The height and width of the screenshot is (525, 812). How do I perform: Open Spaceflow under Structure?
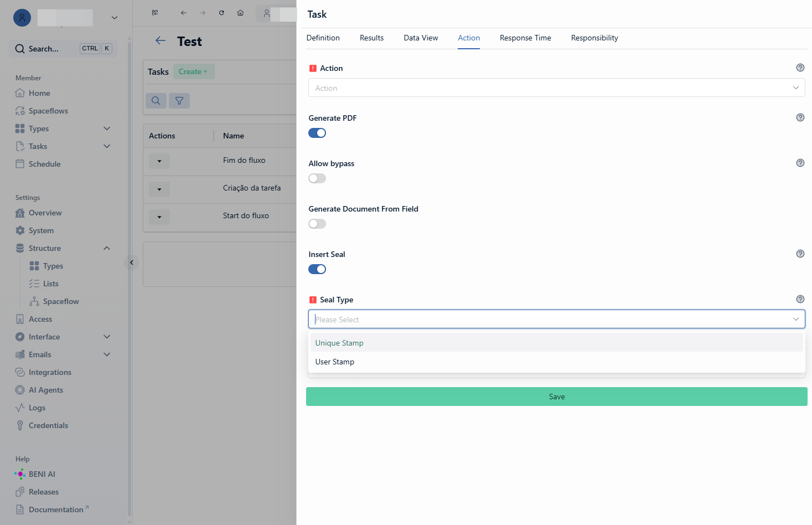[x=61, y=301]
